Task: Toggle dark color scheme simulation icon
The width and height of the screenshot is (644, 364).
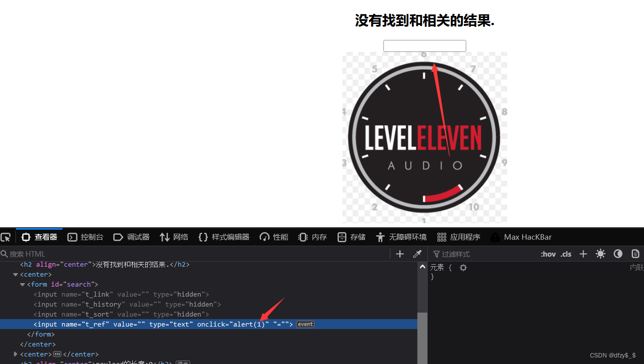Action: (x=618, y=254)
